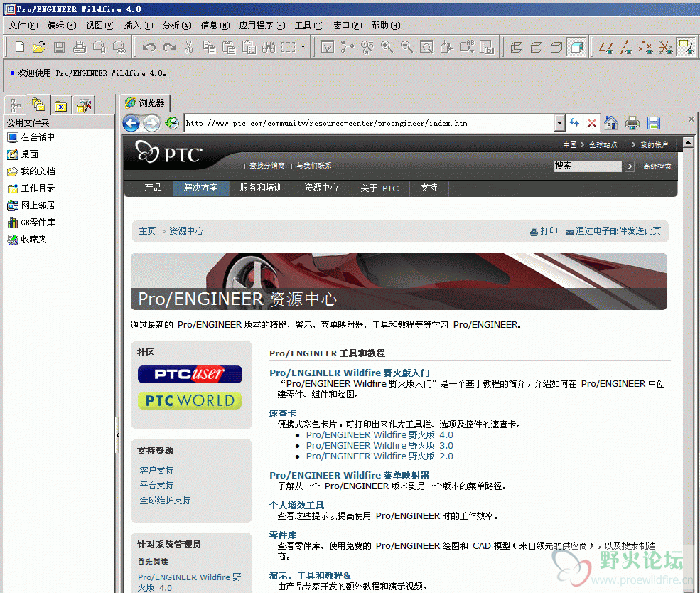700x593 pixels.
Task: Select 在会话中 in common folders
Action: click(31, 137)
